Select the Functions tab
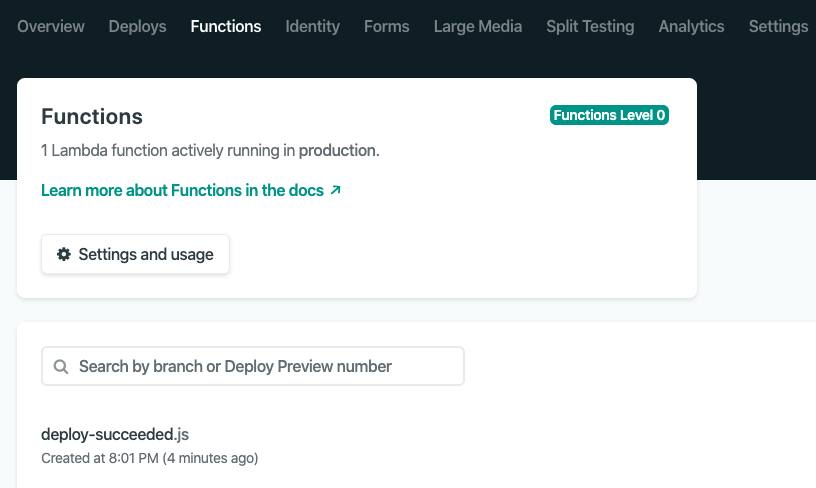 [x=226, y=26]
